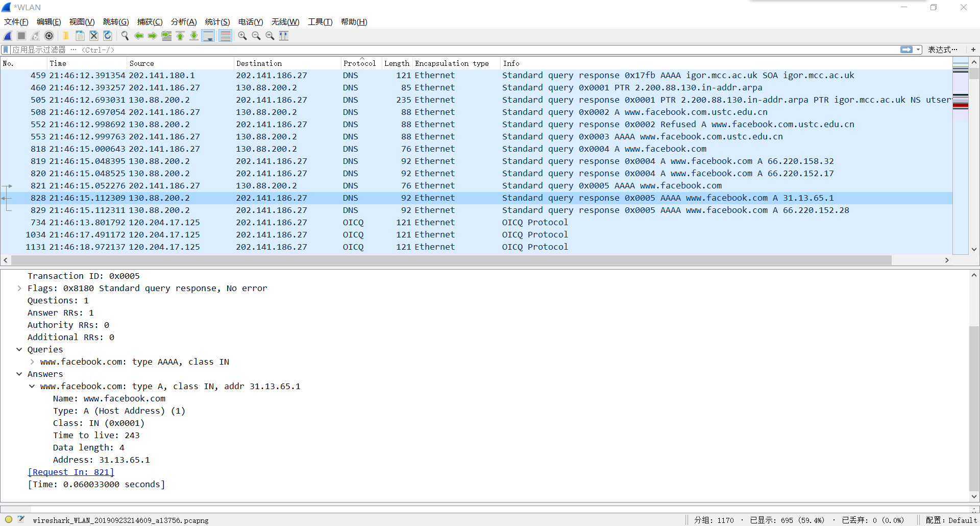Viewport: 980px width, 526px height.
Task: Stop the current capture
Action: [x=21, y=36]
